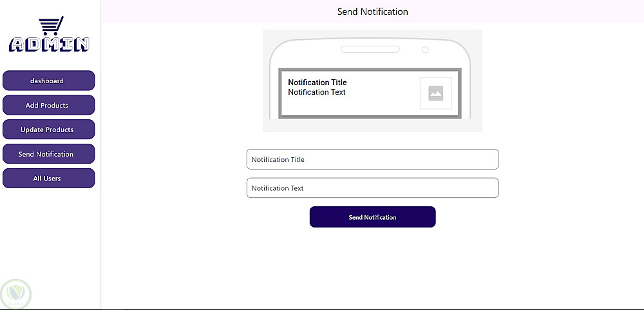Screen dimensions: 644x310
Task: Click the green shield badge icon
Action: 16,294
